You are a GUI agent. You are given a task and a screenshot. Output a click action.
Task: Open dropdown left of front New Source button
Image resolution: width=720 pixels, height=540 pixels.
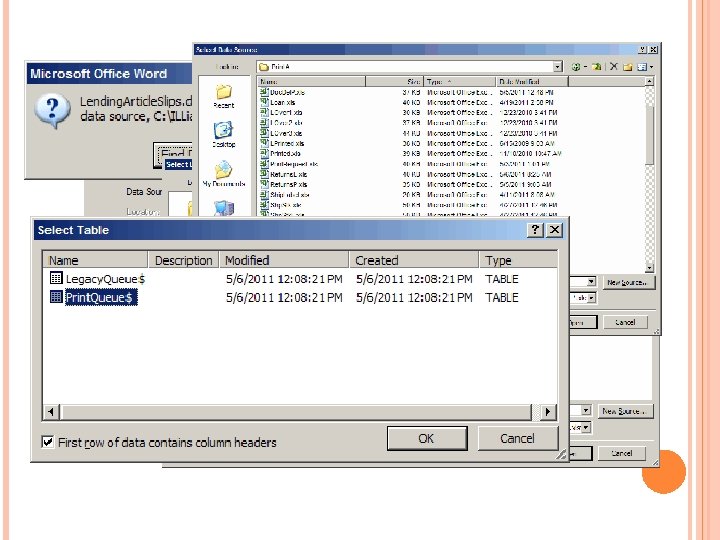pos(591,281)
